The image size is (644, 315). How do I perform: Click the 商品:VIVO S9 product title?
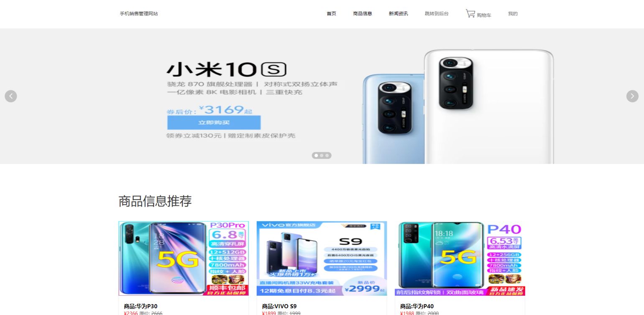tap(279, 306)
